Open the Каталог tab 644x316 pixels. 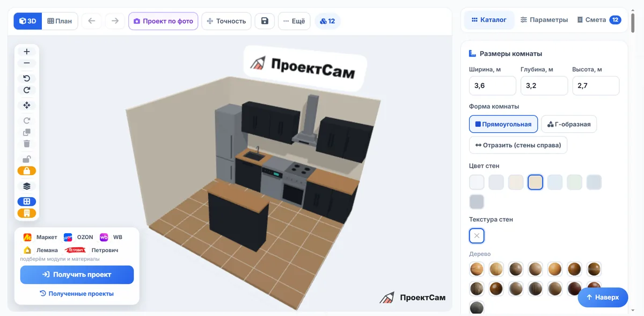coord(489,20)
